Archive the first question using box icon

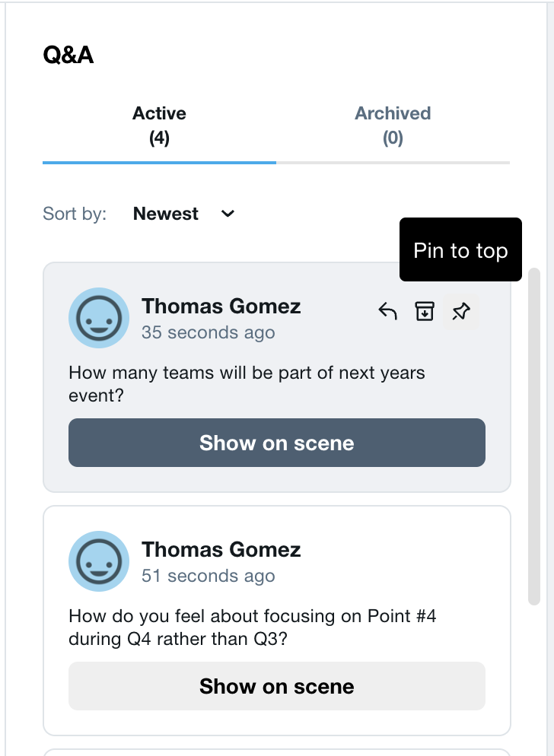tap(424, 312)
